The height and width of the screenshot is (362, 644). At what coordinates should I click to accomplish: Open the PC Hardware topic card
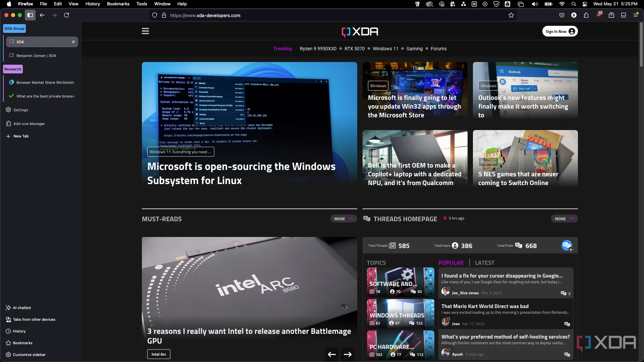tap(400, 345)
